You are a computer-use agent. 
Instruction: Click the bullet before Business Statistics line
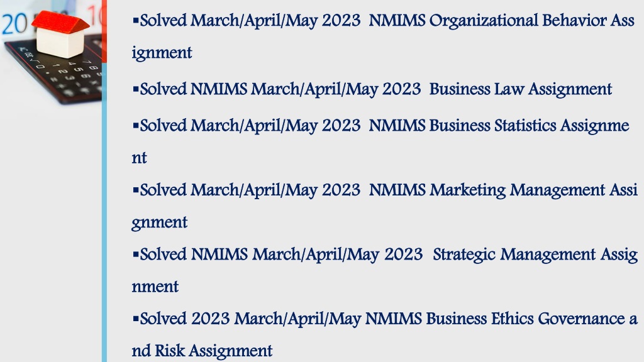pos(136,125)
